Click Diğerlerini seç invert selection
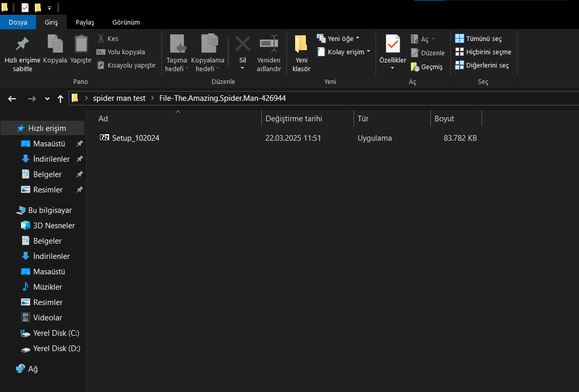Viewport: 579px width, 392px height. point(482,66)
